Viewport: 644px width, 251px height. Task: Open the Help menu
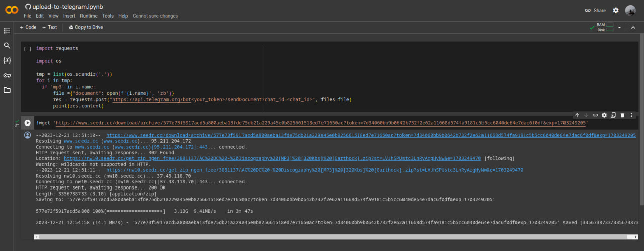pos(123,16)
